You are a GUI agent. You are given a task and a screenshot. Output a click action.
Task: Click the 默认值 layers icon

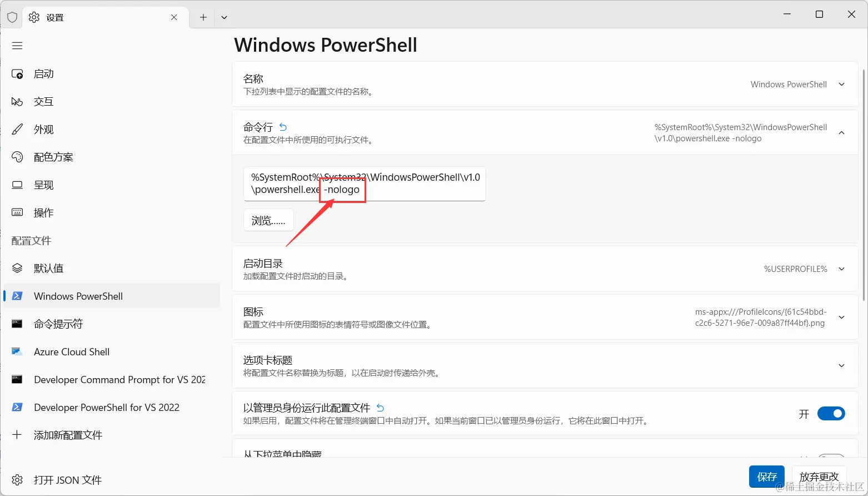tap(17, 269)
